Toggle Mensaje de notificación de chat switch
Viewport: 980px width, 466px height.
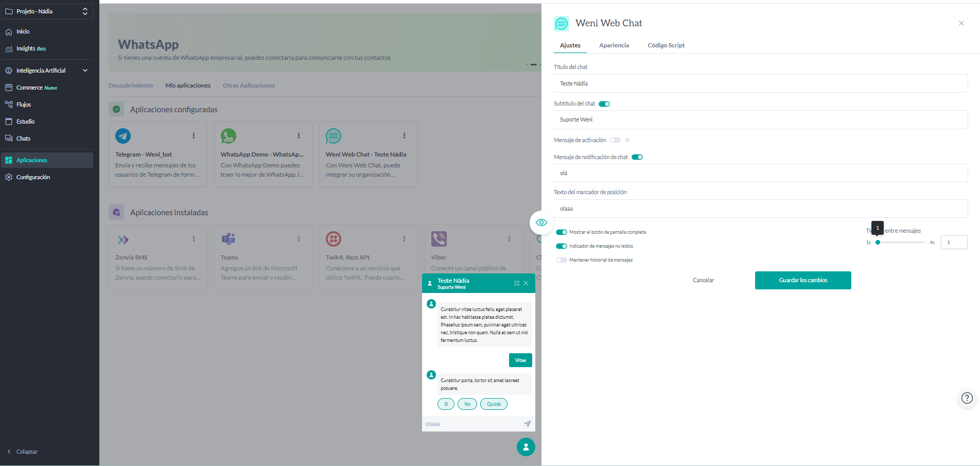[x=637, y=157]
